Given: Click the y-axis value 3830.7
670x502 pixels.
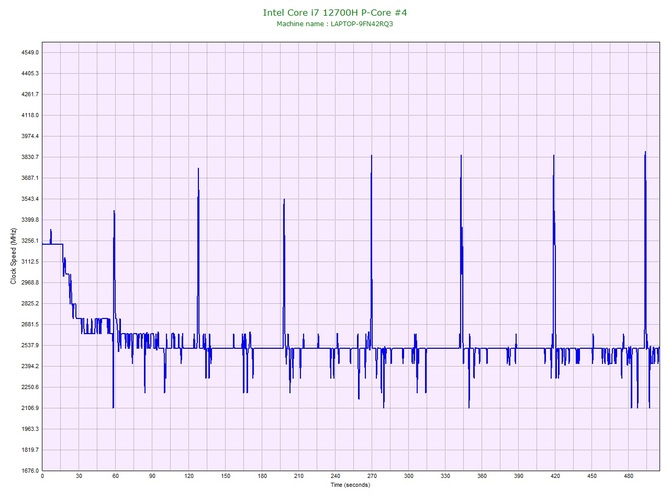Looking at the screenshot, I should 30,157.
